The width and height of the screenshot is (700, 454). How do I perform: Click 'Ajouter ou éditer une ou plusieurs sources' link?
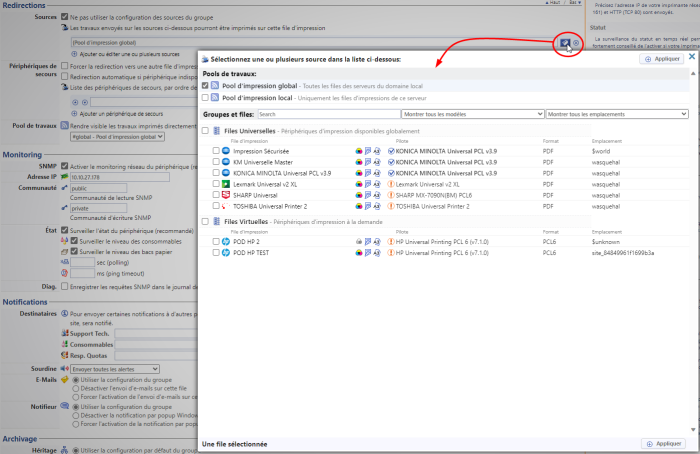131,54
